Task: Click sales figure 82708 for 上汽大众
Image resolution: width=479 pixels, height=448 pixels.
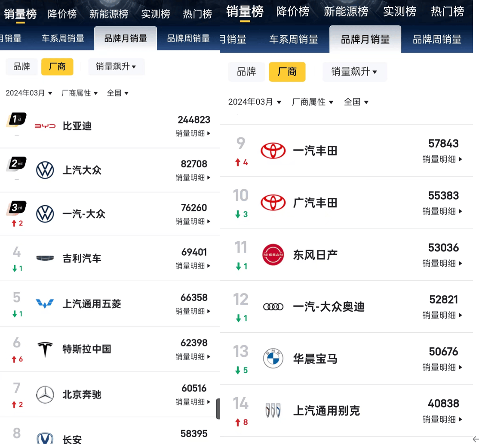Action: click(x=194, y=164)
